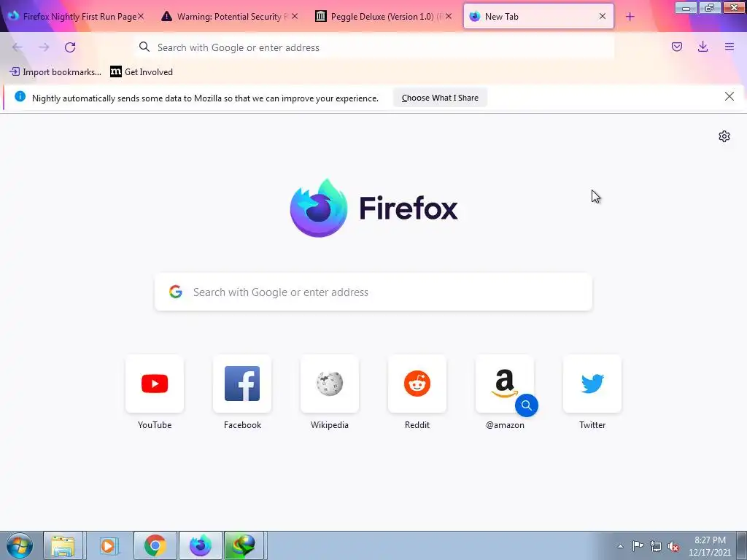Save page to Pocket
The height and width of the screenshot is (560, 747).
coord(676,47)
